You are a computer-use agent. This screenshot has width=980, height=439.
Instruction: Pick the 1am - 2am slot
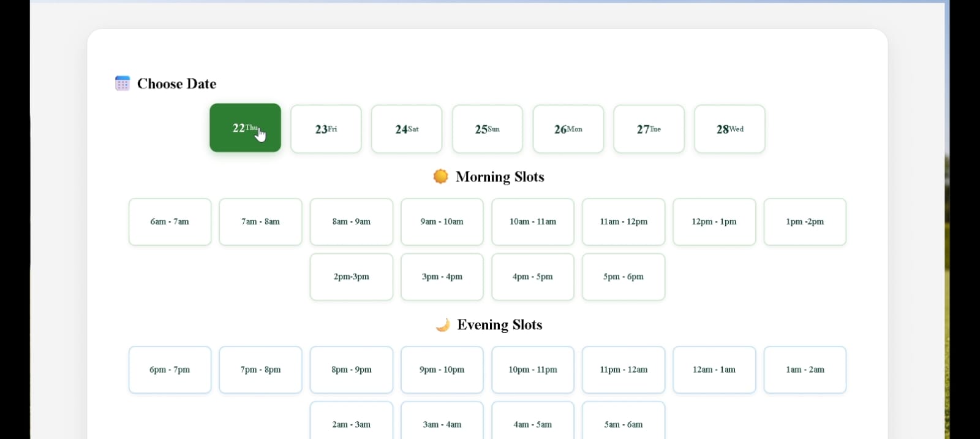[x=805, y=370]
